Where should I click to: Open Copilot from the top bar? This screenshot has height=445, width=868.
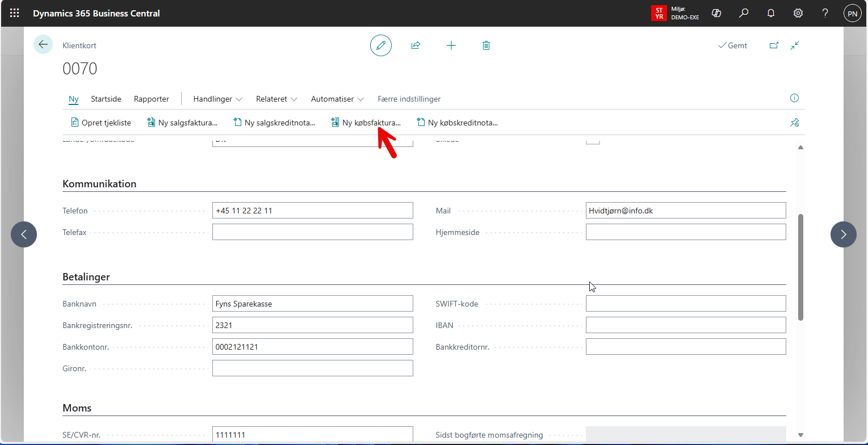[716, 13]
